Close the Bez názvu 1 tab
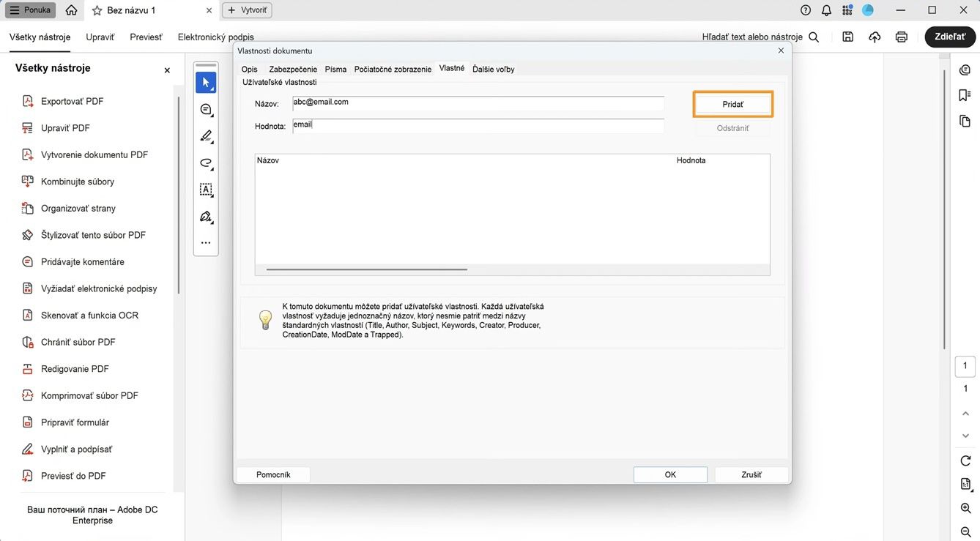The image size is (980, 541). tap(209, 11)
